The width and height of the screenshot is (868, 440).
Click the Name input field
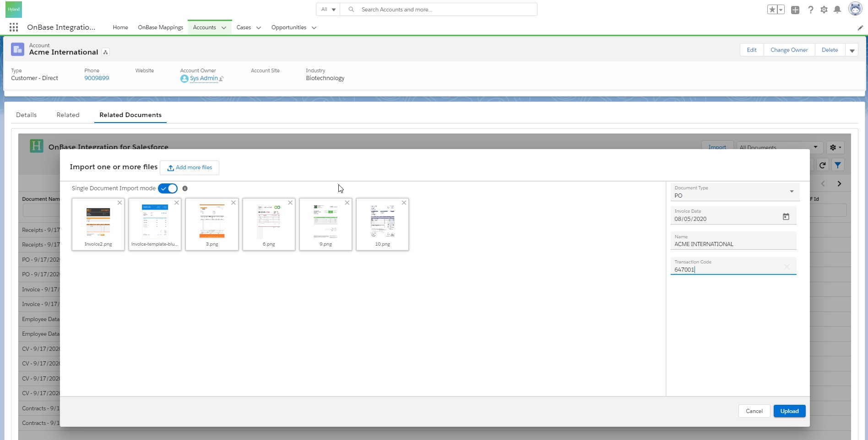pos(732,244)
